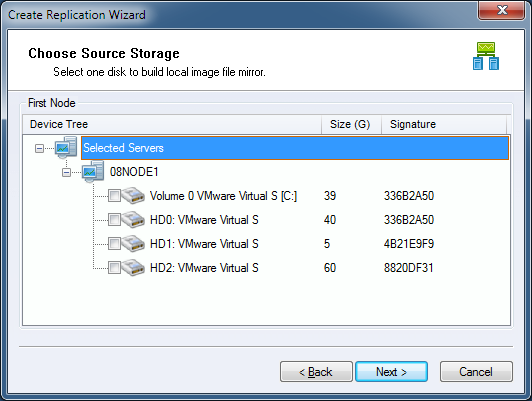Enable the HD0 disk checkbox

[114, 220]
